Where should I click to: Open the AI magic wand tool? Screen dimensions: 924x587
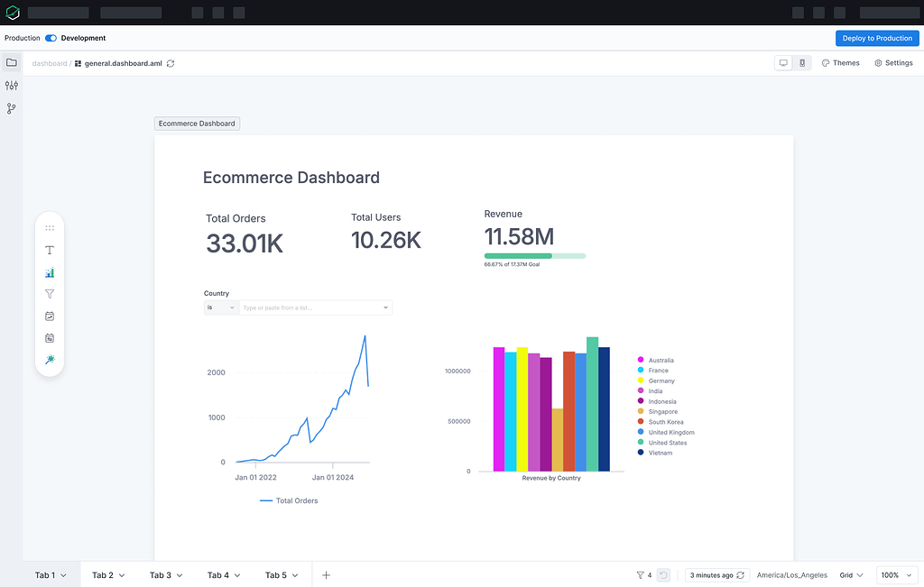tap(50, 360)
